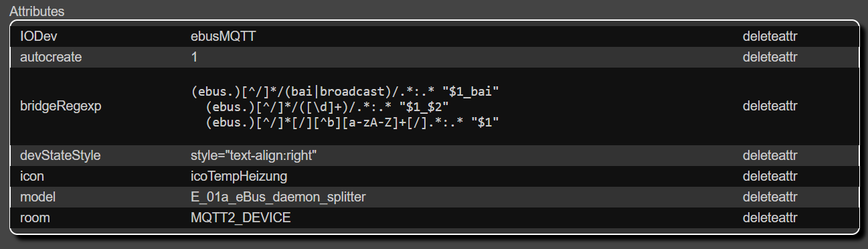Select the bridgeRegexp regex code text
This screenshot has height=249, width=868.
(x=345, y=106)
